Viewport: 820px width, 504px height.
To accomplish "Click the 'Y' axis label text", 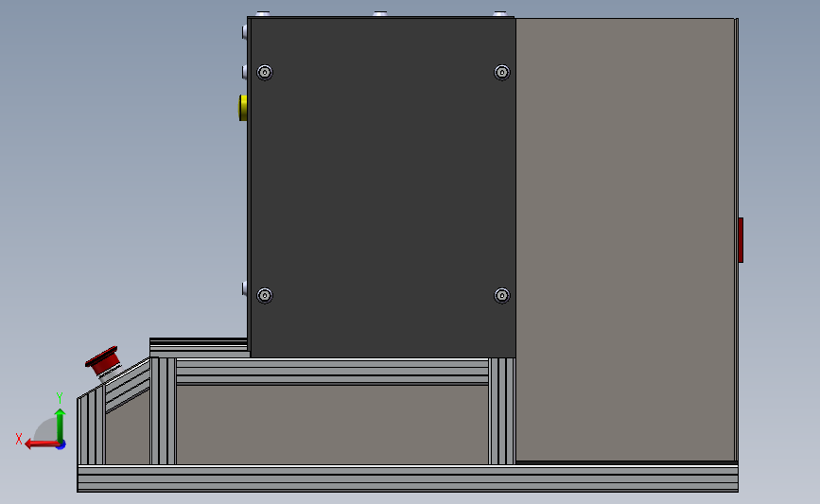I will pyautogui.click(x=60, y=398).
